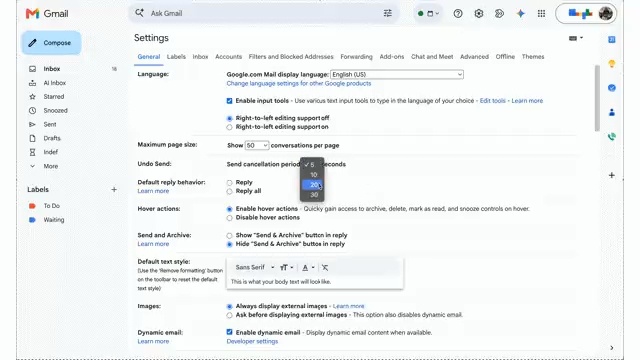Get add-ons with side panel plus
Screen dimensions: 640x360
click(611, 175)
